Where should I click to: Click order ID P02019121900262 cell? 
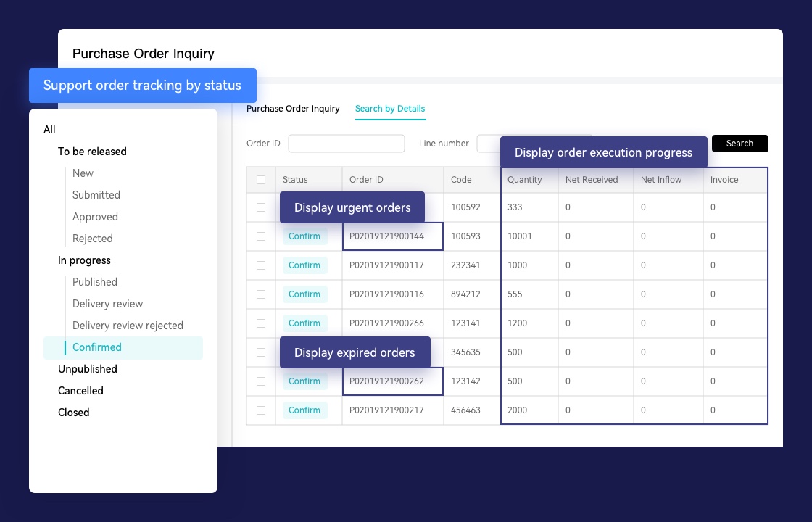392,381
